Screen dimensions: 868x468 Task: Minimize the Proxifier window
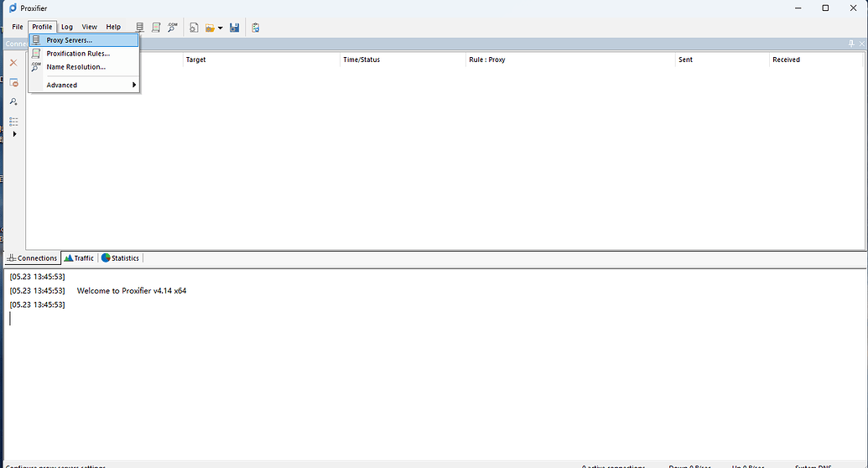[798, 8]
